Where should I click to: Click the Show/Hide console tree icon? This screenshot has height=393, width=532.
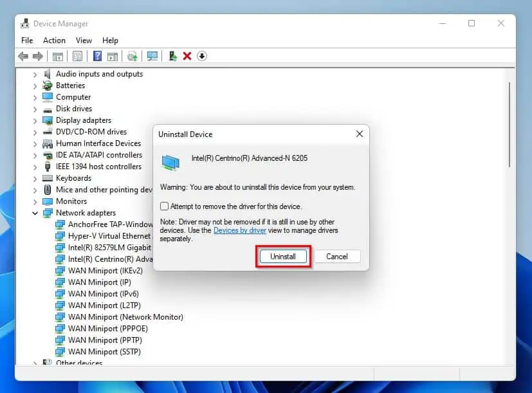58,57
